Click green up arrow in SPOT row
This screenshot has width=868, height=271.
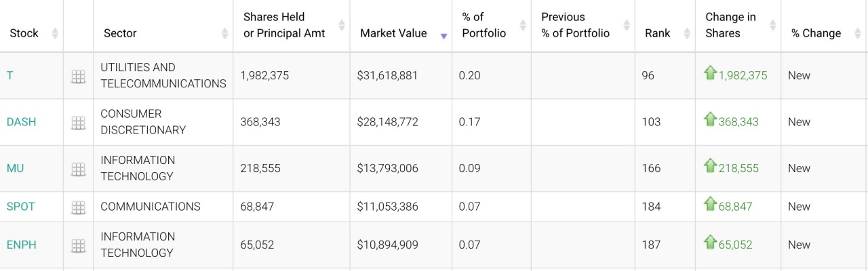[710, 204]
